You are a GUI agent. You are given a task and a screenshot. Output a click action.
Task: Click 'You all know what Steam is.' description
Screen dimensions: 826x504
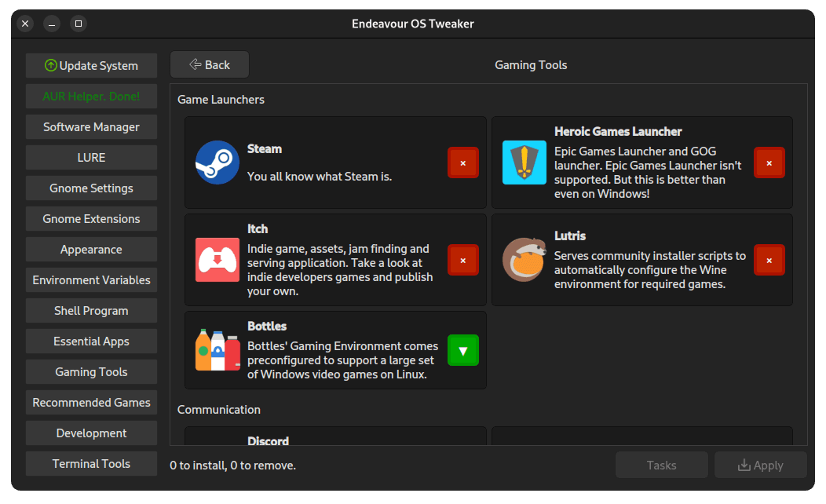[320, 177]
